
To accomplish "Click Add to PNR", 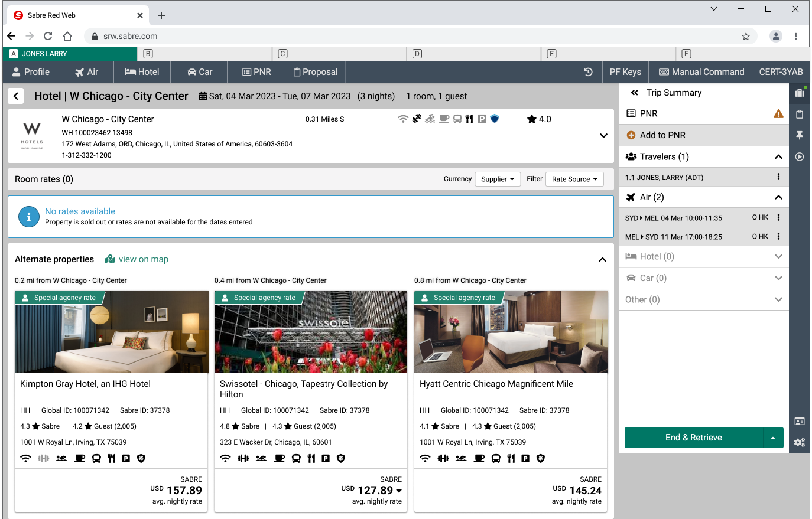I will [704, 135].
